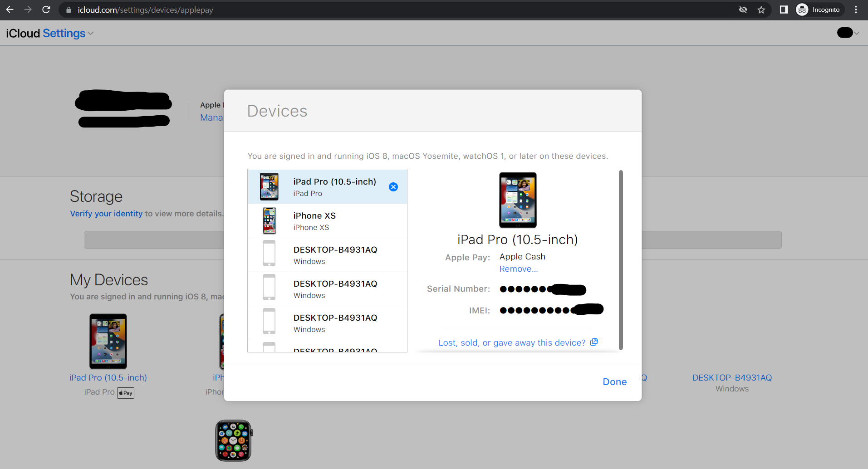
Task: Click the iPad Pro thumbnail under My Devices
Action: (108, 341)
